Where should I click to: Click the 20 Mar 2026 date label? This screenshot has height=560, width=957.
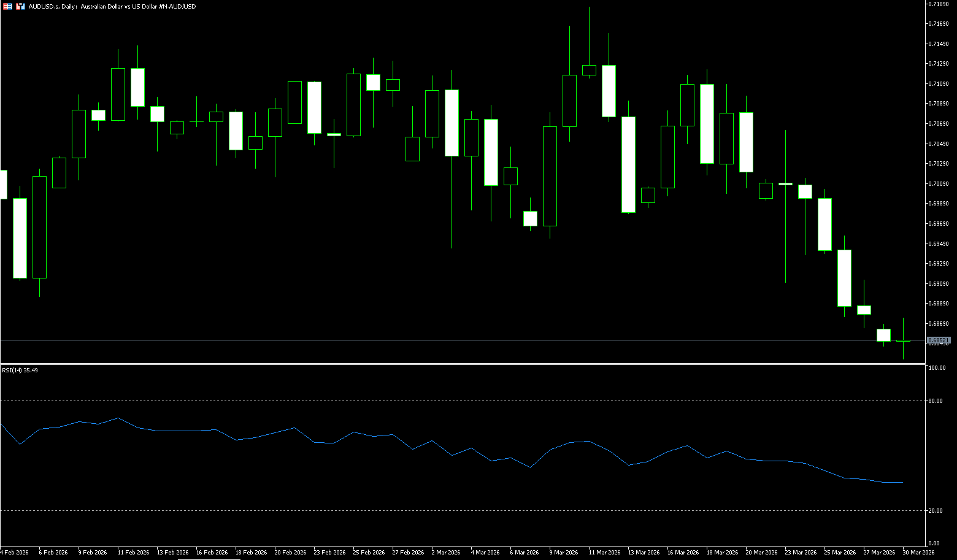(x=761, y=553)
